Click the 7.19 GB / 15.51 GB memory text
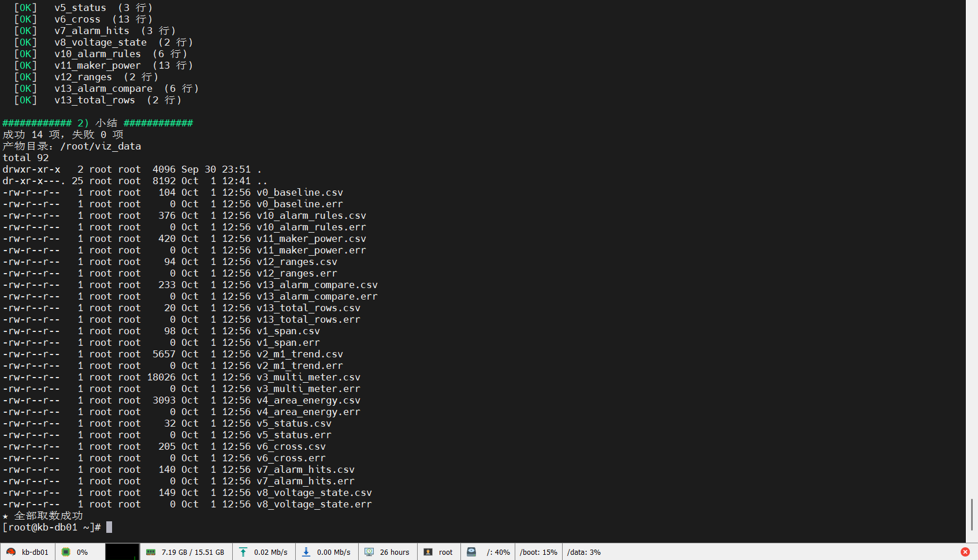This screenshot has width=978, height=560. 193,552
